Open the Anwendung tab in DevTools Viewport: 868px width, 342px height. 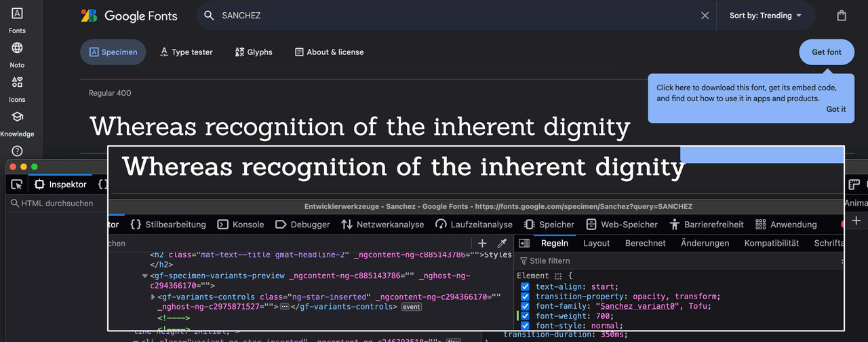coord(786,225)
